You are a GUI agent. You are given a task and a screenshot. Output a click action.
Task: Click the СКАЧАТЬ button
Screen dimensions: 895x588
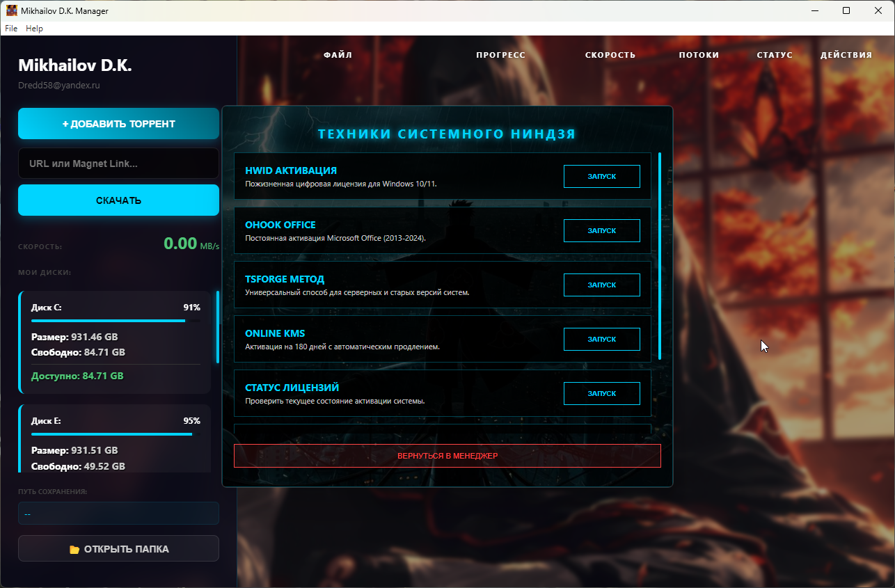click(x=118, y=200)
